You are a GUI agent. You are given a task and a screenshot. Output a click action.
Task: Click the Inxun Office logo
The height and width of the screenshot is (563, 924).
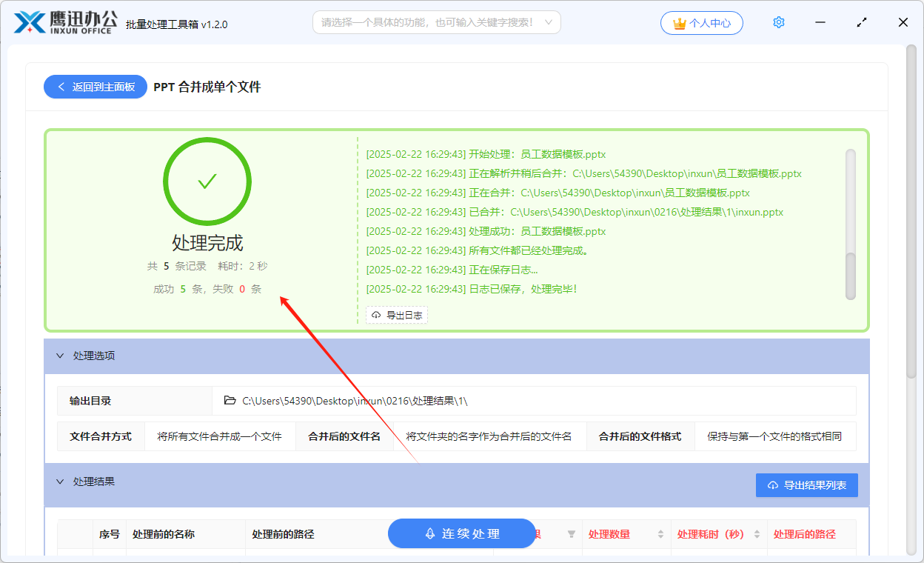(x=66, y=22)
